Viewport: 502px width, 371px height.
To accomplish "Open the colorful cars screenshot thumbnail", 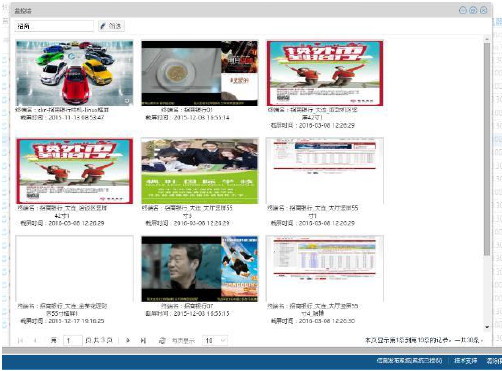I will click(75, 73).
